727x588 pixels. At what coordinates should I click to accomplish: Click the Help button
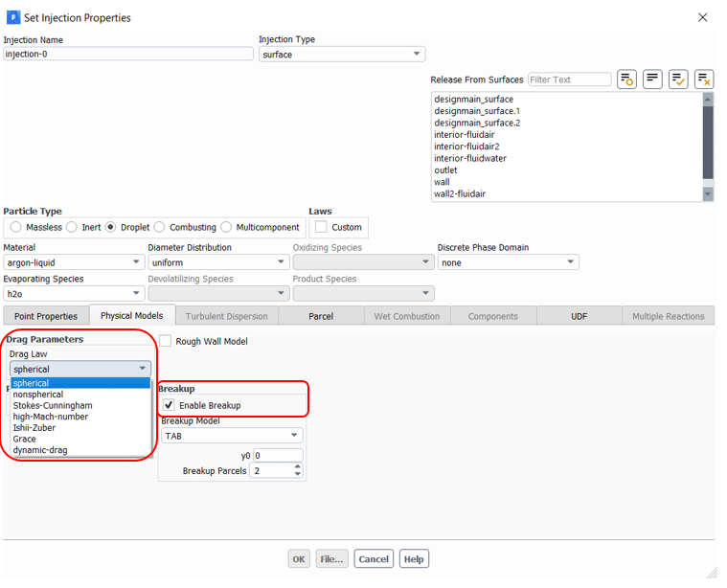click(414, 559)
